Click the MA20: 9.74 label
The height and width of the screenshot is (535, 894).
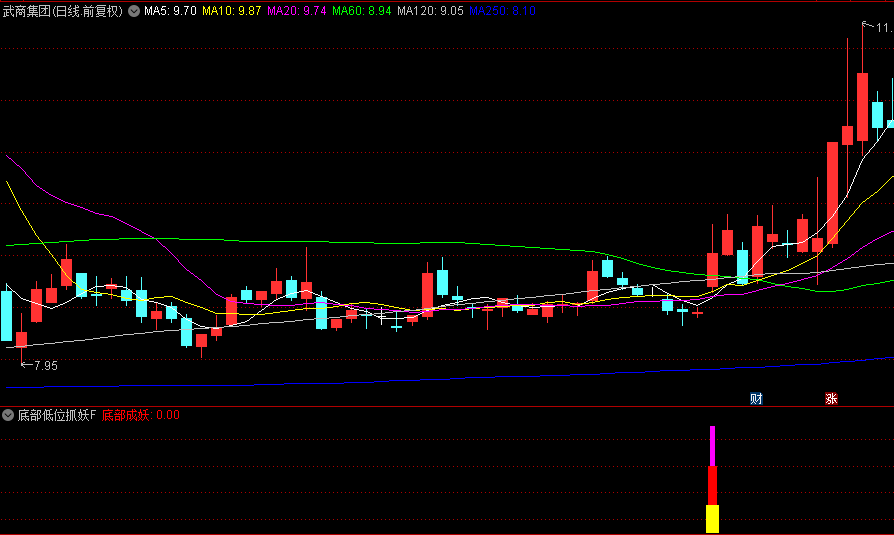[296, 11]
